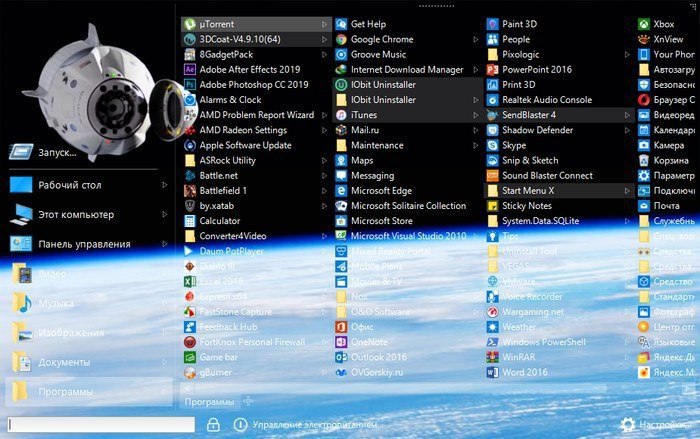Click the Microsoft Edge icon
The height and width of the screenshot is (439, 700).
point(341,191)
